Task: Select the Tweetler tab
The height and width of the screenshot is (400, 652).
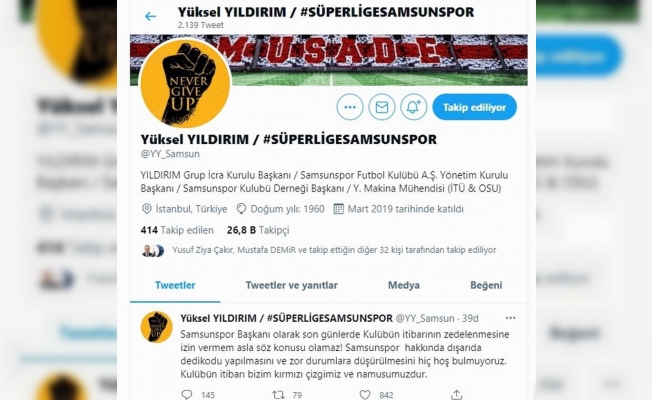Action: (175, 285)
